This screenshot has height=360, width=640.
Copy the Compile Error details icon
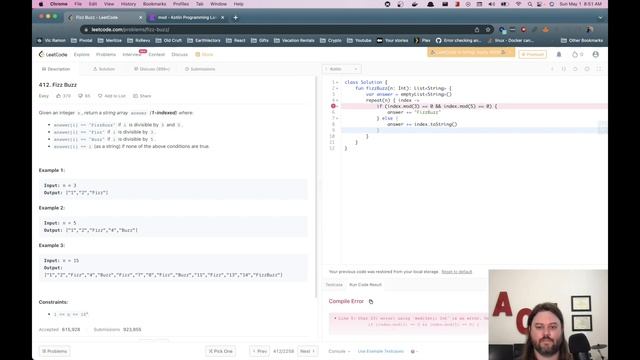(x=371, y=302)
